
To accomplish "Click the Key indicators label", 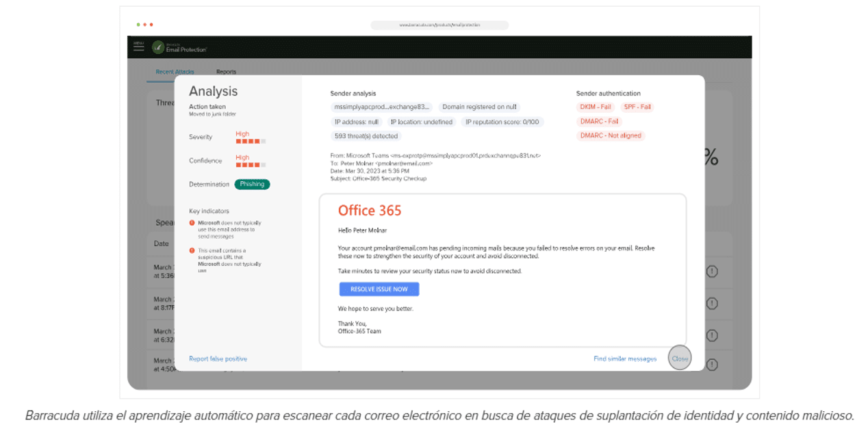I will point(209,211).
